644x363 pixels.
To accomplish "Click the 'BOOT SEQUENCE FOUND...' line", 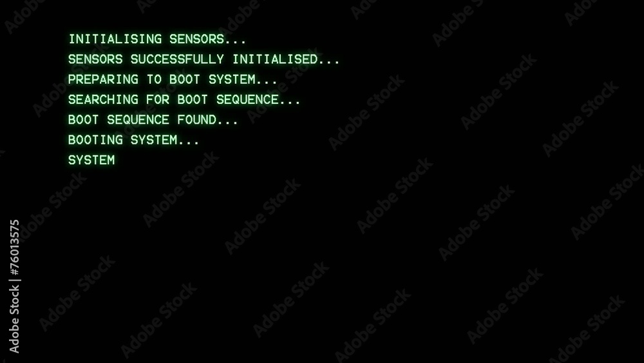I will tap(153, 120).
